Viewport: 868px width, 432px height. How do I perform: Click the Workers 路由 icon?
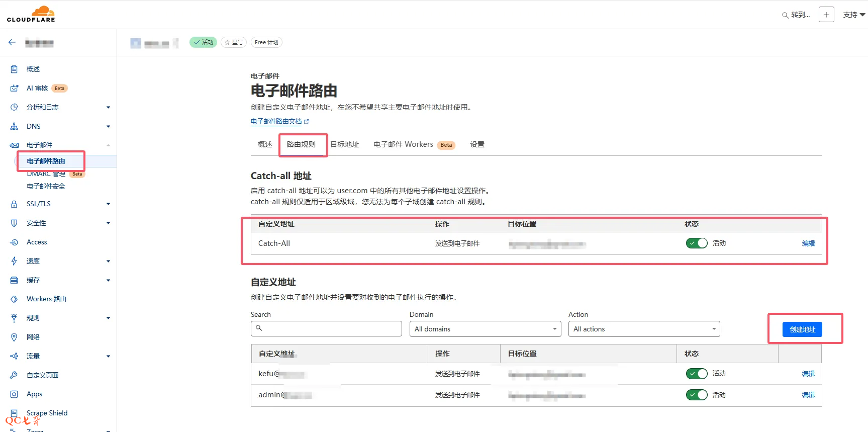coord(14,299)
